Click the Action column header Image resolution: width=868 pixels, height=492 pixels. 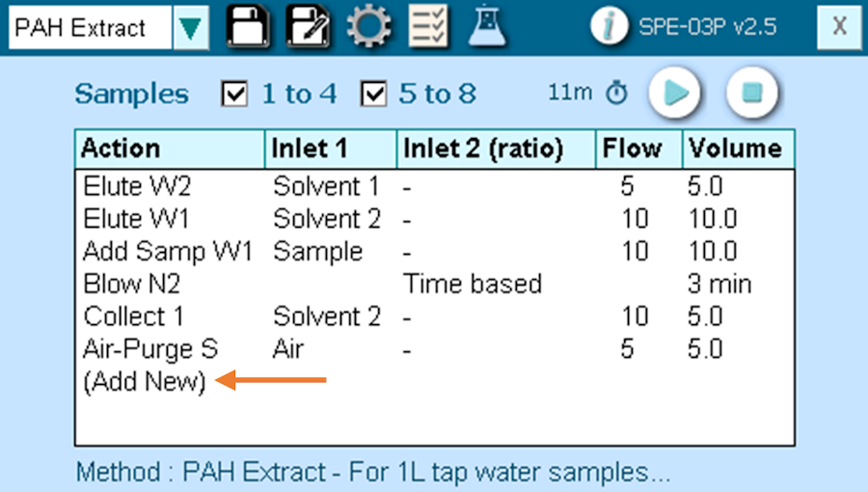point(170,149)
